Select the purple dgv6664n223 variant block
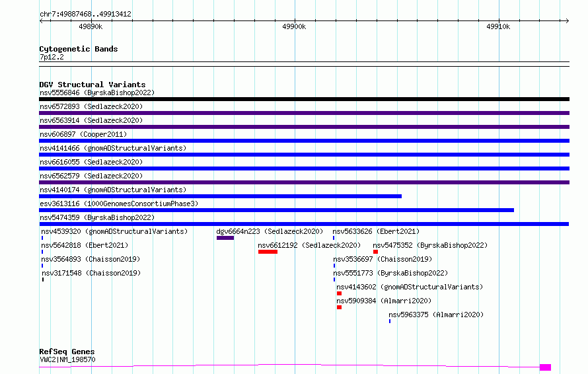This screenshot has height=374, width=588. tap(225, 238)
